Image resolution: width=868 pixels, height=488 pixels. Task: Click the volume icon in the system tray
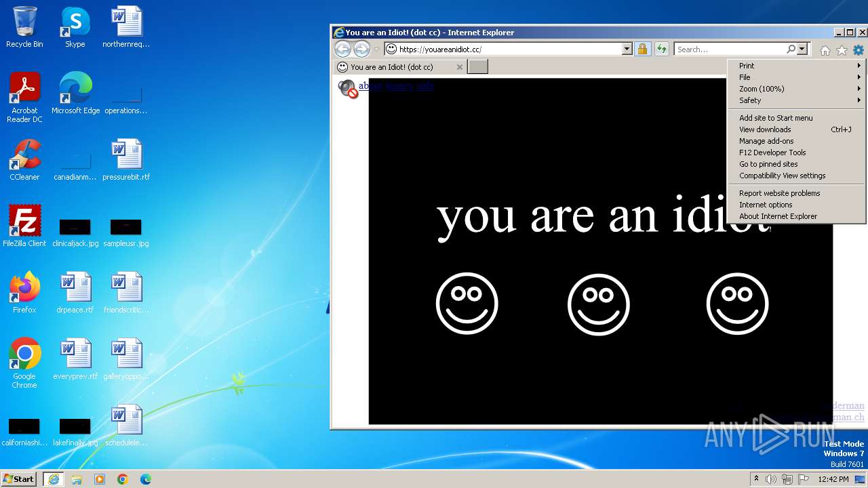pos(771,479)
